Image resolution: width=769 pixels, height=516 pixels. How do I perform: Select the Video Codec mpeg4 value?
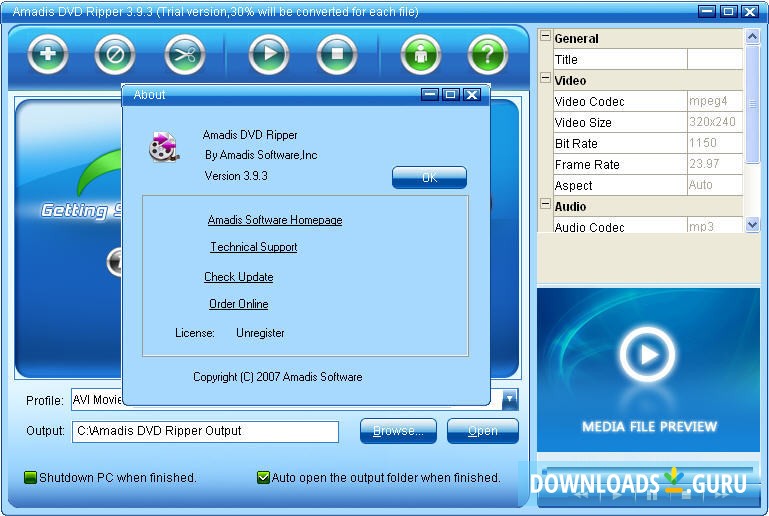click(x=715, y=101)
